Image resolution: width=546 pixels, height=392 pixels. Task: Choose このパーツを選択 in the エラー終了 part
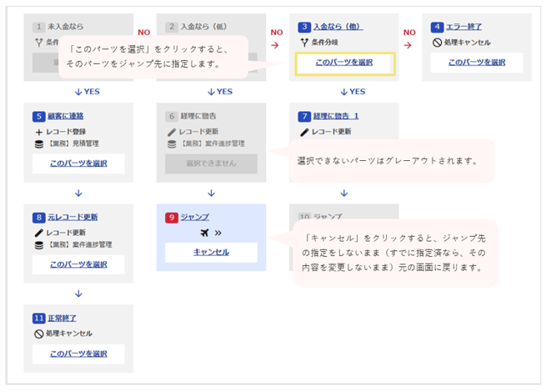coord(477,63)
